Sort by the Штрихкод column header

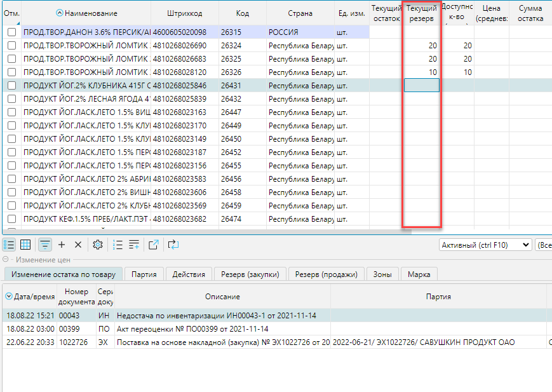click(184, 13)
